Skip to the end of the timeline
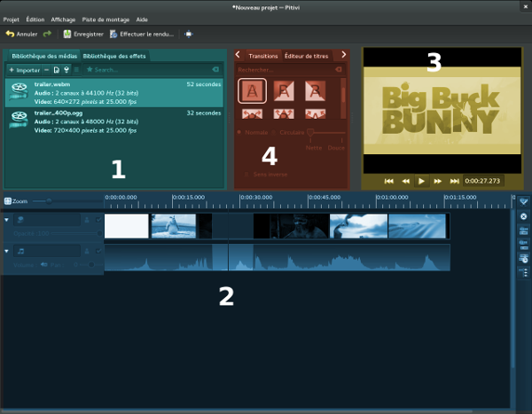Viewport: 532px width, 414px height. (x=454, y=181)
